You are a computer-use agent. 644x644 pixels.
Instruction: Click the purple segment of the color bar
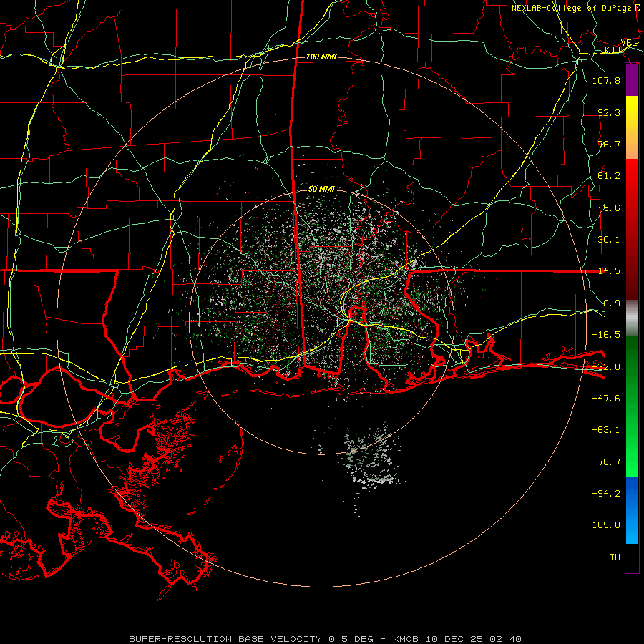[632, 80]
